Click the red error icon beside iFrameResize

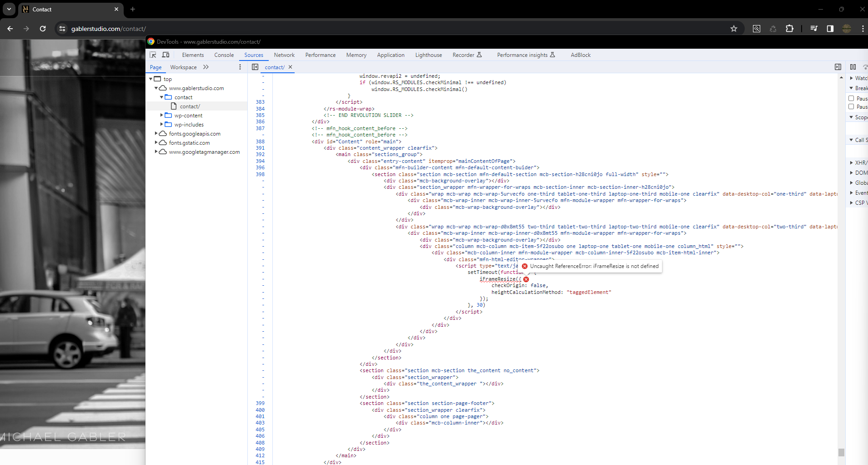tap(526, 279)
